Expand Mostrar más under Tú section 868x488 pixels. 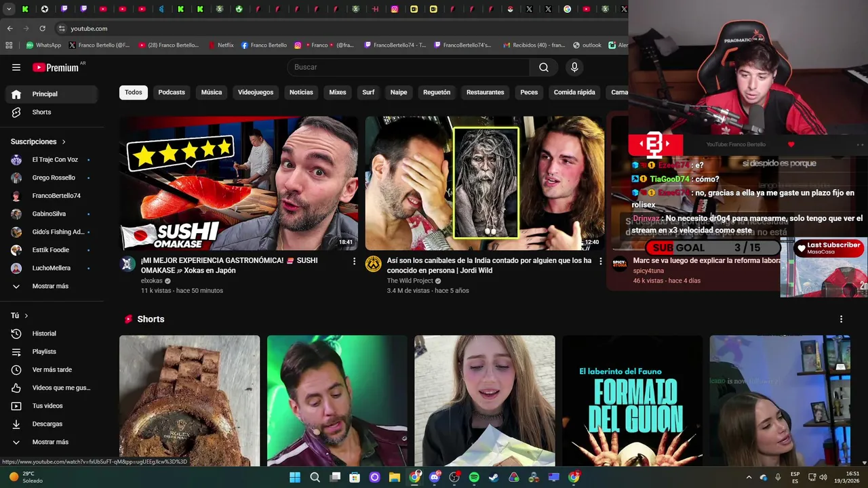(x=52, y=442)
